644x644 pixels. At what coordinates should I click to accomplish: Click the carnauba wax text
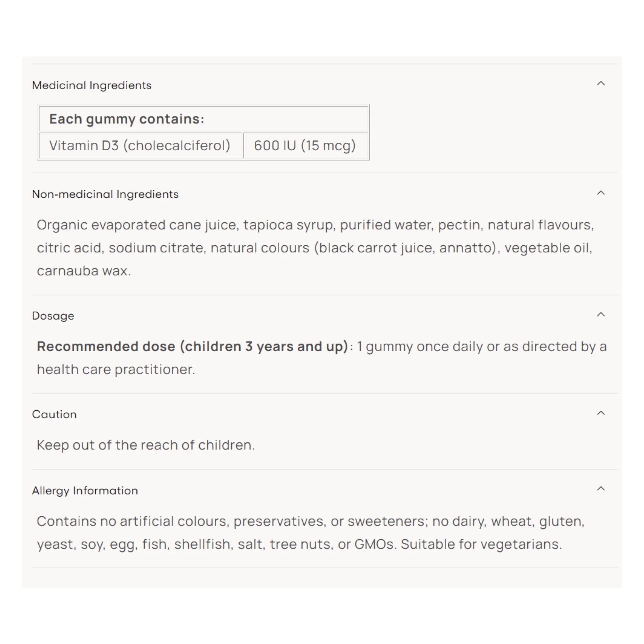pyautogui.click(x=84, y=271)
